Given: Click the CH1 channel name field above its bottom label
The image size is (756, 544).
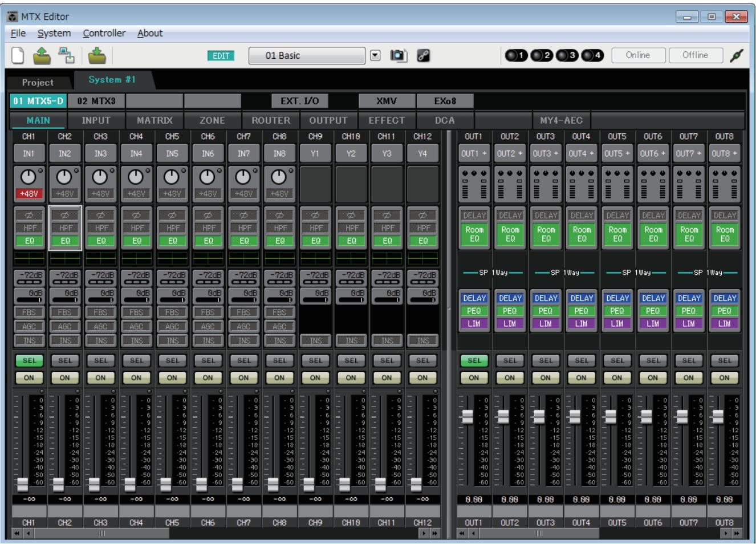Looking at the screenshot, I should [x=29, y=510].
